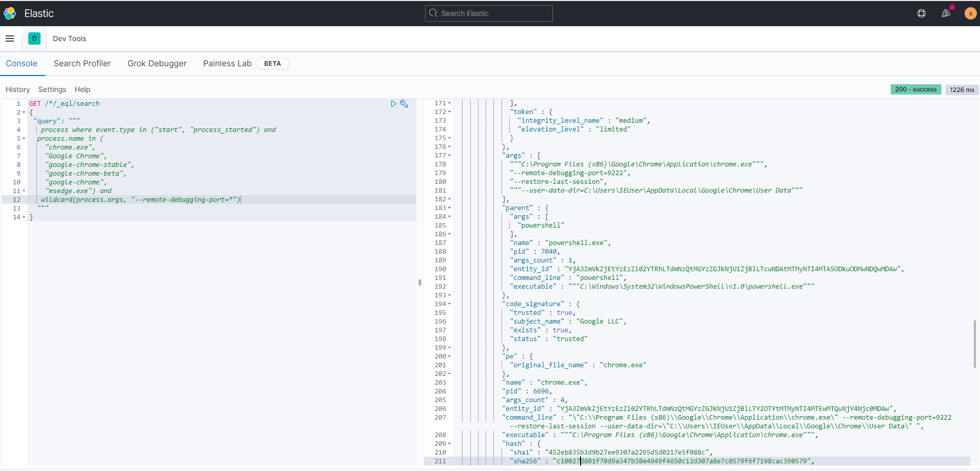
Task: Open the console Settings
Action: (52, 89)
